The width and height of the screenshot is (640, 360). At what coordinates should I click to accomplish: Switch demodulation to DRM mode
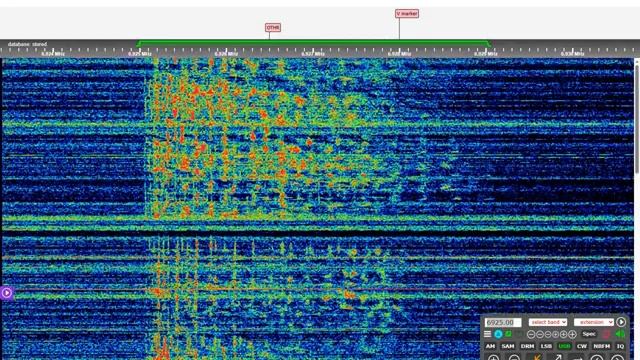[527, 346]
